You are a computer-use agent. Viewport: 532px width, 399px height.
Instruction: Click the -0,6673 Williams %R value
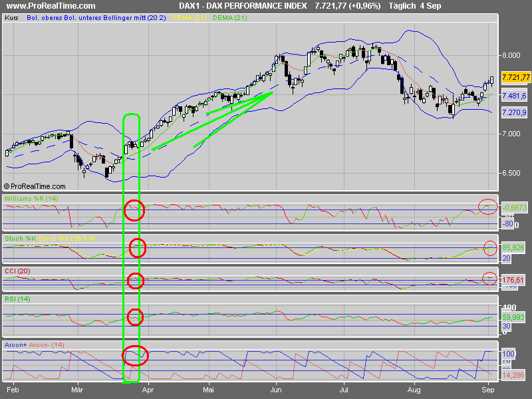point(515,207)
